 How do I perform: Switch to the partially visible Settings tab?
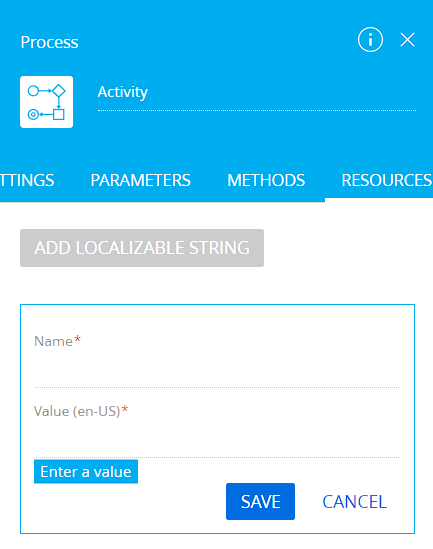click(x=27, y=180)
